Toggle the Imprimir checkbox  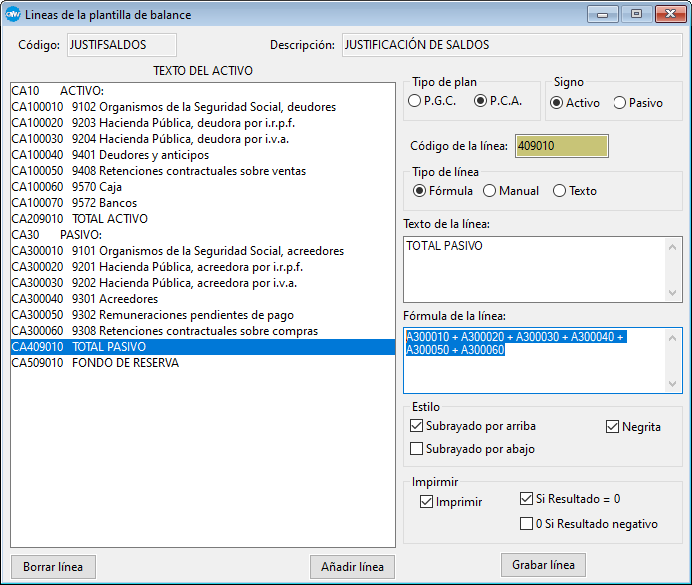tap(428, 502)
